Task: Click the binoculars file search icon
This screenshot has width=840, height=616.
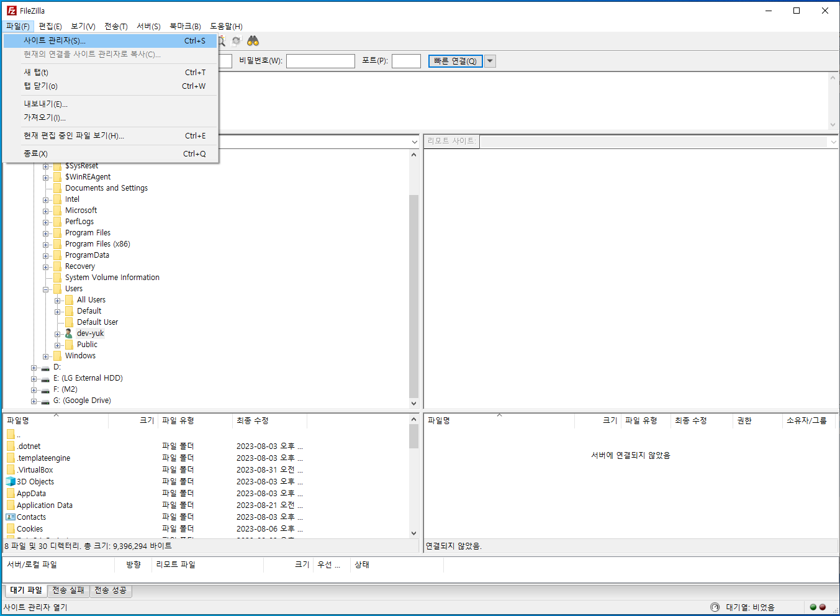Action: (253, 41)
